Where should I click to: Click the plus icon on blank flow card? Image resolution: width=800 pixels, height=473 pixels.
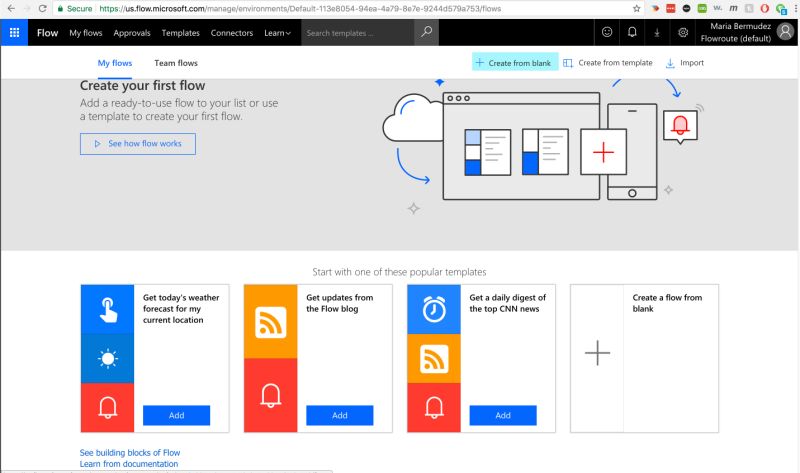tap(597, 353)
